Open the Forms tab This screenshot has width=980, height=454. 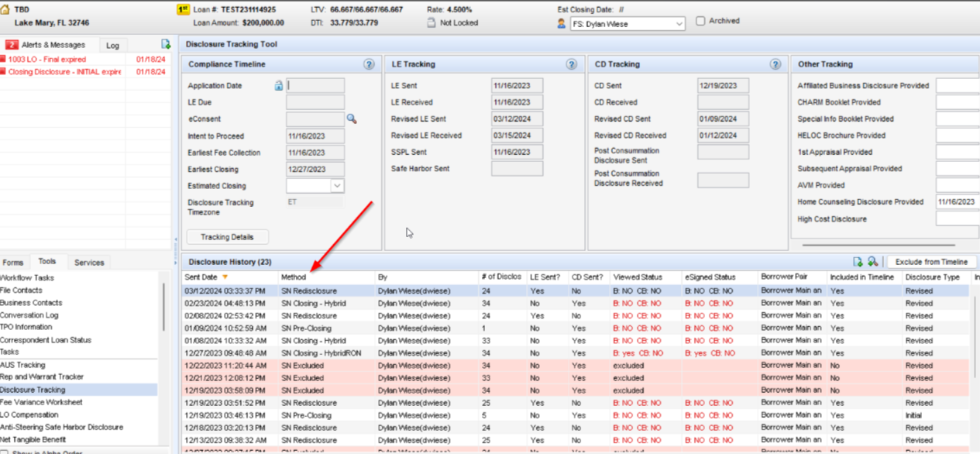pos(13,263)
